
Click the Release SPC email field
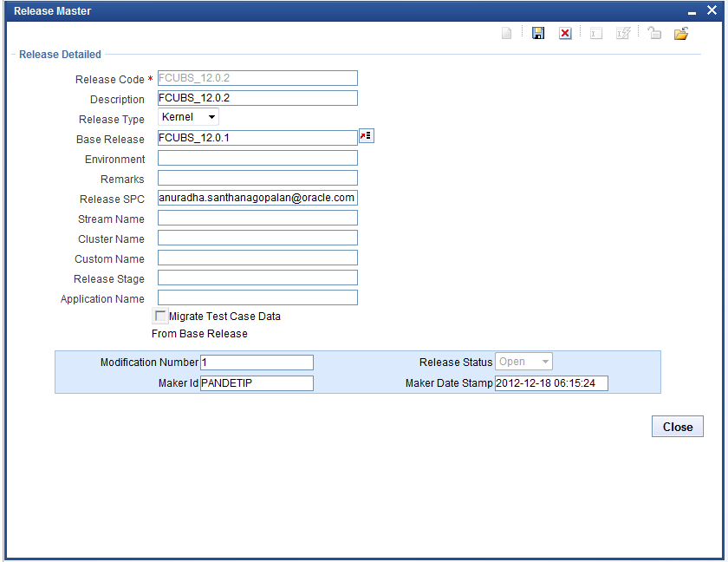click(257, 198)
